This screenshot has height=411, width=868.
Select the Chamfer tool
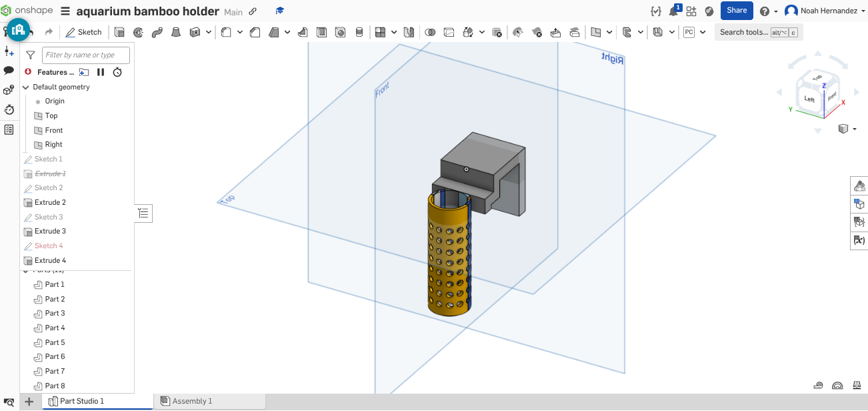255,32
